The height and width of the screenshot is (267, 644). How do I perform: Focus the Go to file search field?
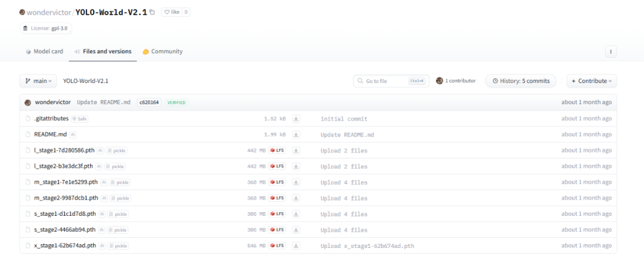pos(391,81)
